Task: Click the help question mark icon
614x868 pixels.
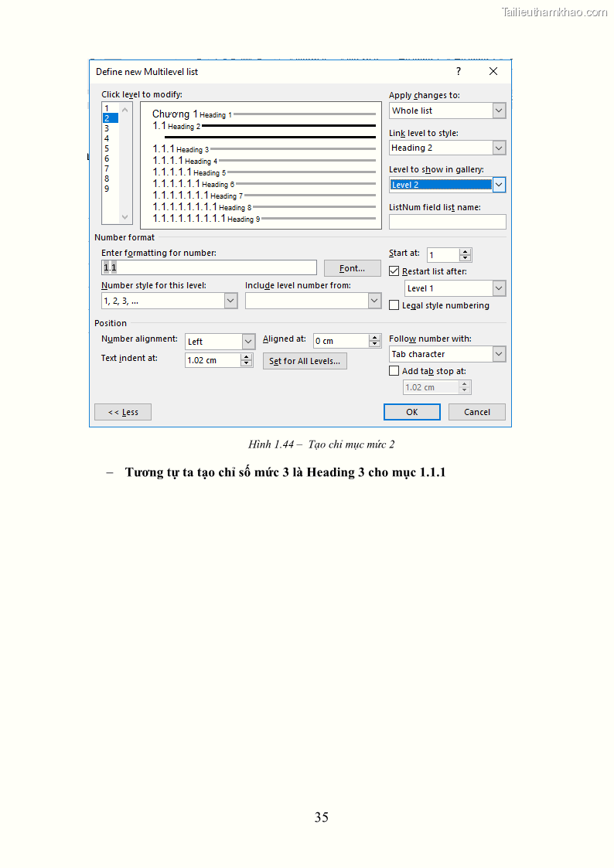Action: (459, 71)
